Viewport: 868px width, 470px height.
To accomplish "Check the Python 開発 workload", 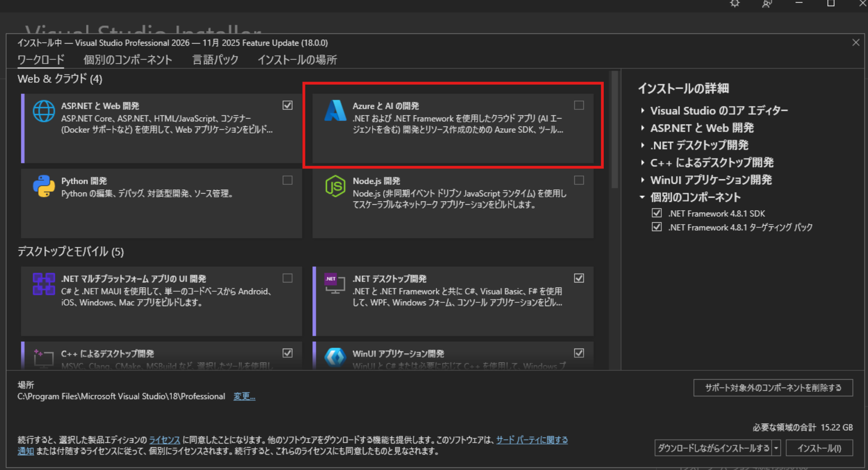I will (288, 180).
